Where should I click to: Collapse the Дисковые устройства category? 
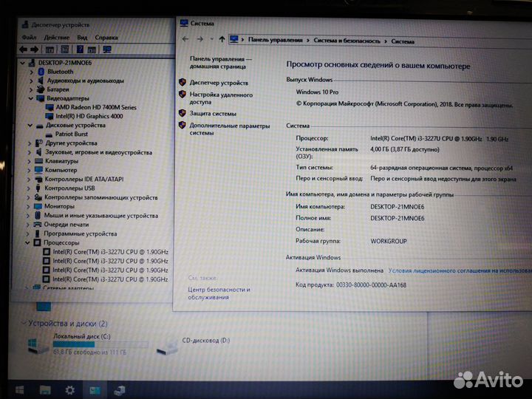point(30,125)
